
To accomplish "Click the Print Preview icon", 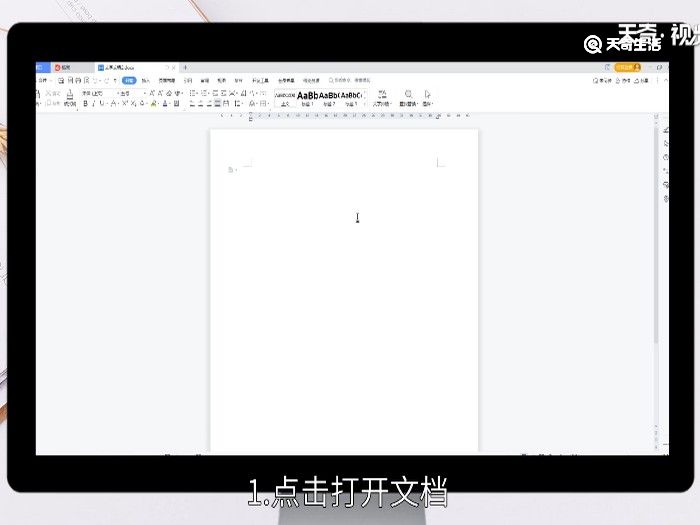I will [x=87, y=80].
